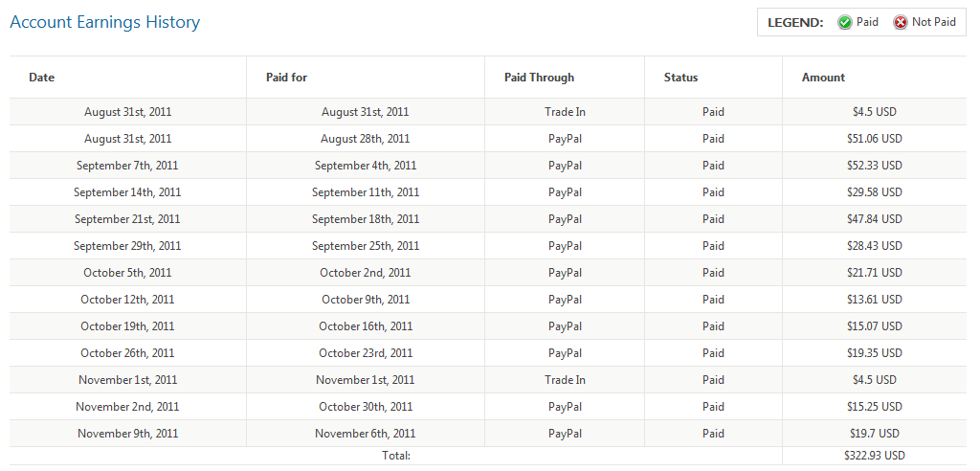
Task: Select the $47.84 USD amount cell
Action: tap(875, 219)
